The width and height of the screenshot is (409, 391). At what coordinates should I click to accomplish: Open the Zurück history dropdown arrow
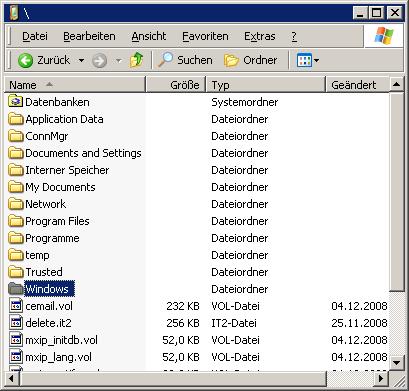click(81, 61)
